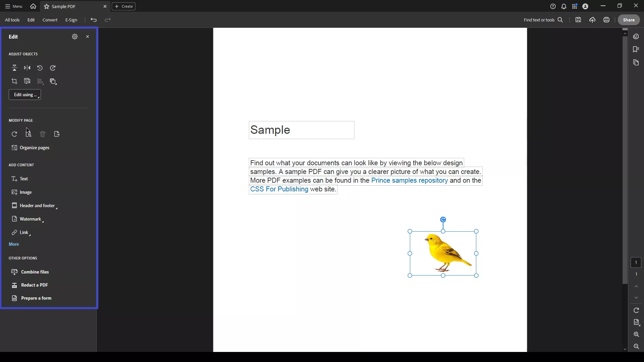Switch to the Convert menu
Screen dimensions: 644x362
[50, 20]
